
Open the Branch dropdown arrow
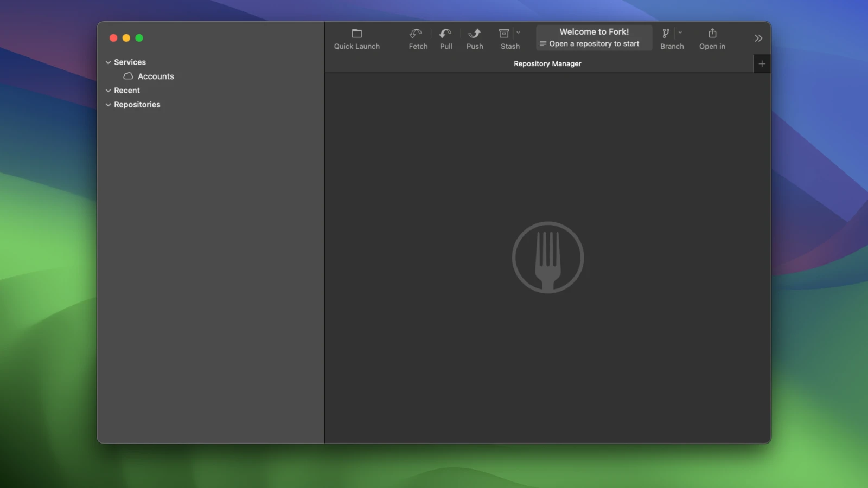click(680, 33)
